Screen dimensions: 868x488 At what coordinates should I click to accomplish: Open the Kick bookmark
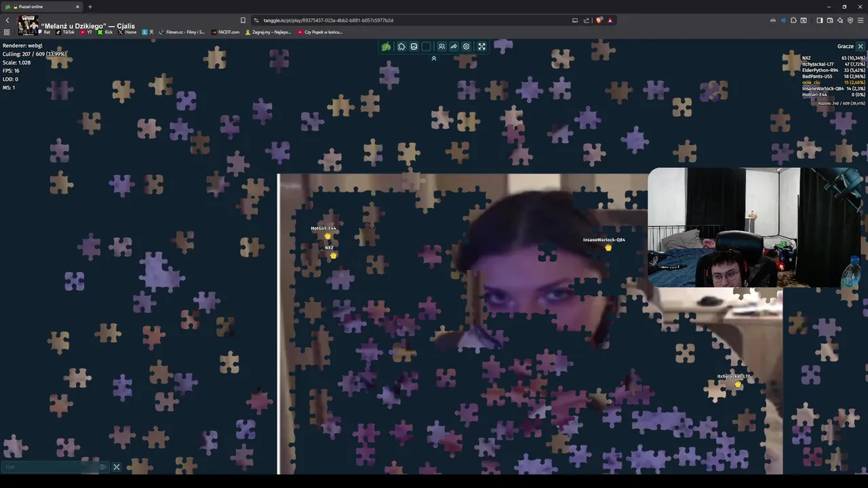[105, 32]
